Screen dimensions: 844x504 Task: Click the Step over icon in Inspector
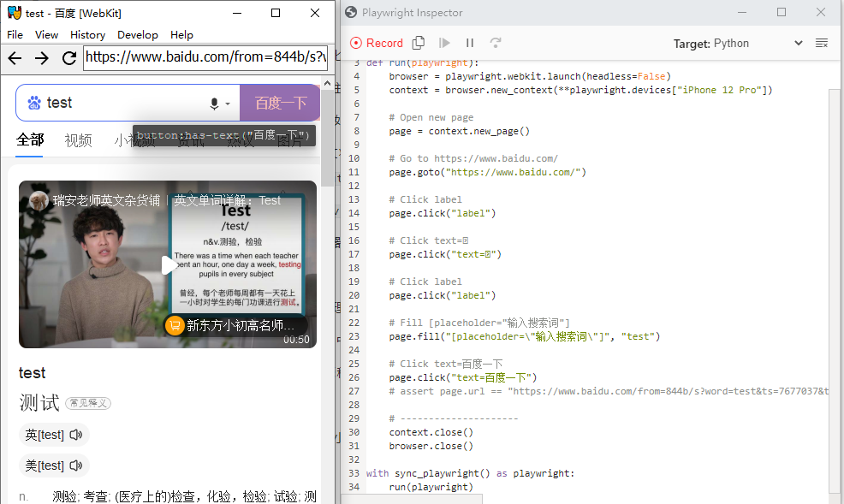496,43
